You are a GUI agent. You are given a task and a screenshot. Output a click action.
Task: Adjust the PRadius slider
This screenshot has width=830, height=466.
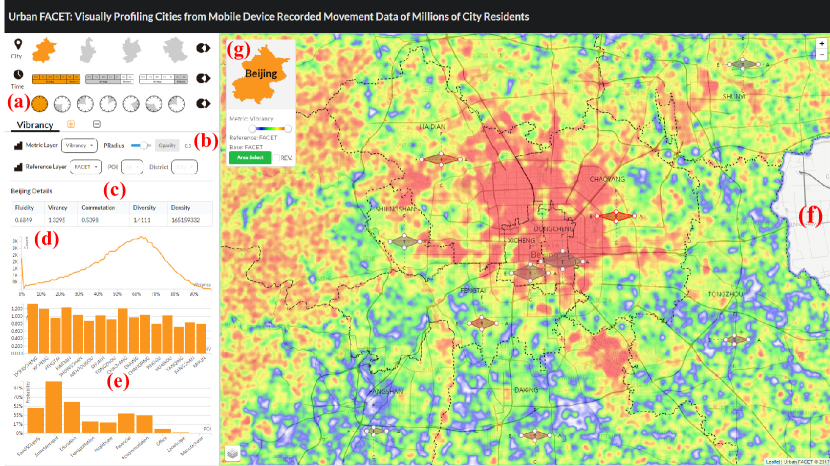tap(141, 145)
